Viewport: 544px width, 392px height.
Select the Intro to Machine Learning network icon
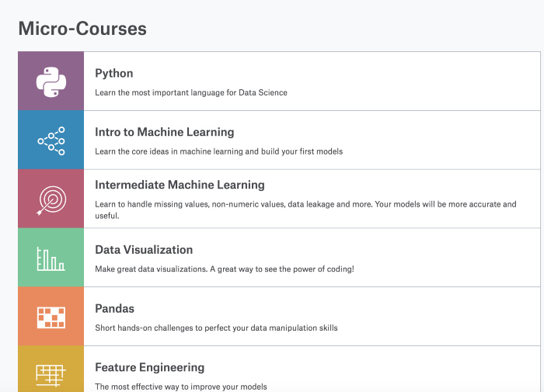(x=51, y=140)
